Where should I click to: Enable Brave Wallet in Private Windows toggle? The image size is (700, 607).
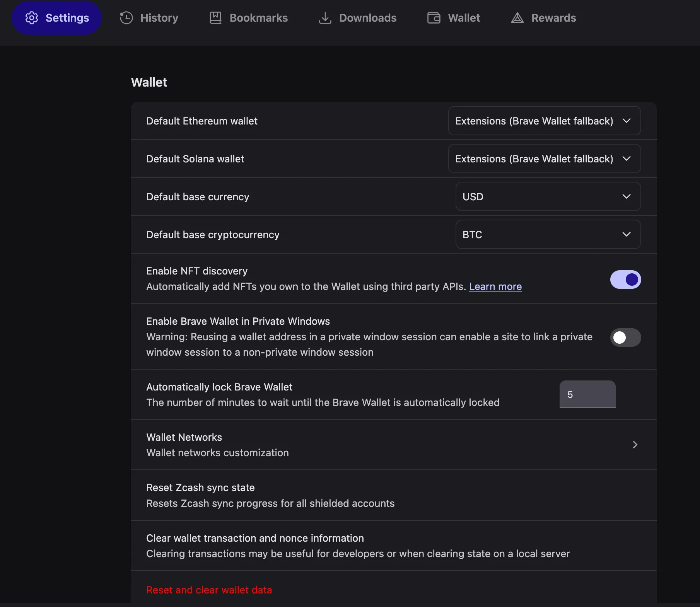click(626, 337)
